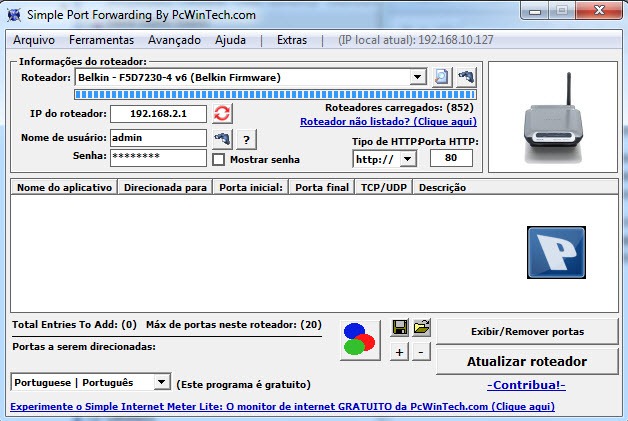Screen dimensions: 628x421
Task: Click the RGB color circles icon
Action: click(x=360, y=340)
